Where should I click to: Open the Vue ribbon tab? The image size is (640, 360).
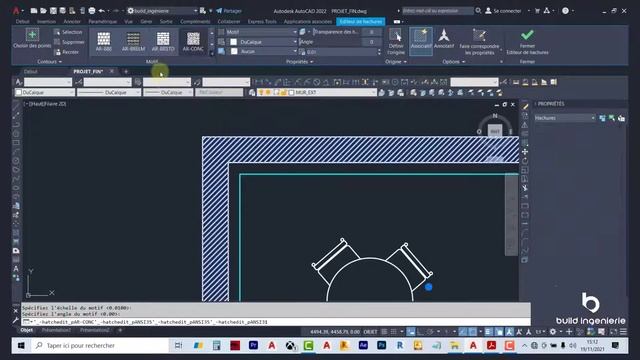coord(129,21)
